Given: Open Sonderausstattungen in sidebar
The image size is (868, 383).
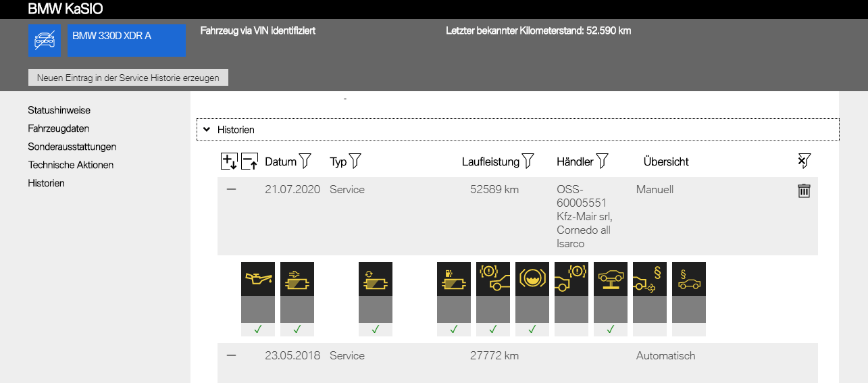Looking at the screenshot, I should pos(72,147).
